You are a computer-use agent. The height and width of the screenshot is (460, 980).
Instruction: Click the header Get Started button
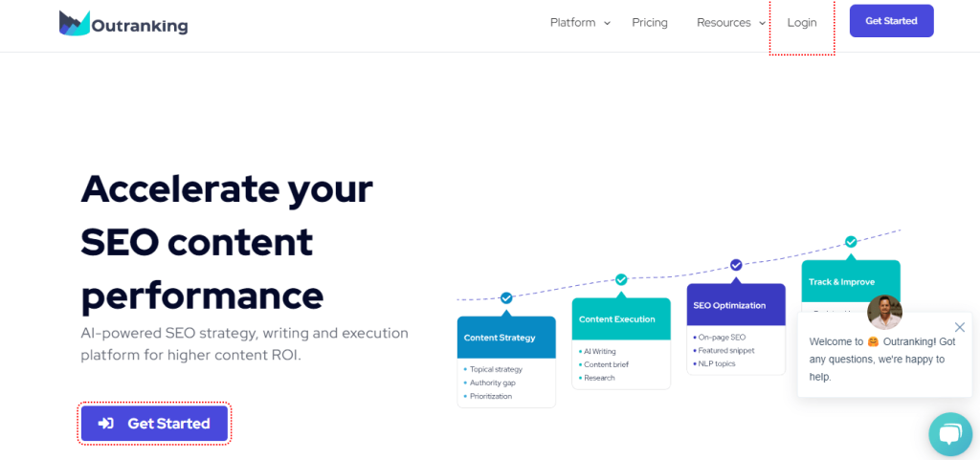891,21
